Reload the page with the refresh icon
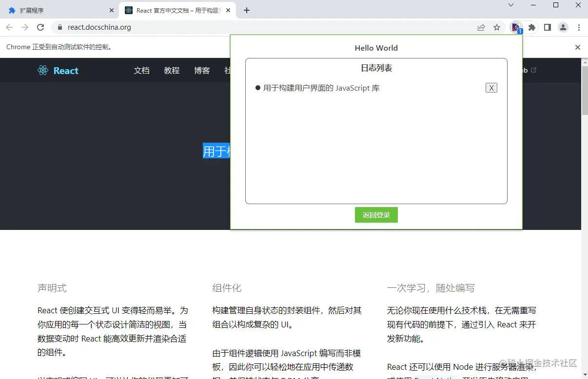This screenshot has width=588, height=379. click(x=40, y=27)
